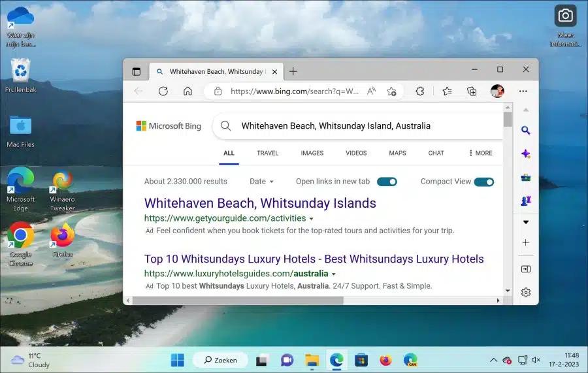Click into the Bing search box text
Viewport: 588px width, 373px height.
[336, 126]
